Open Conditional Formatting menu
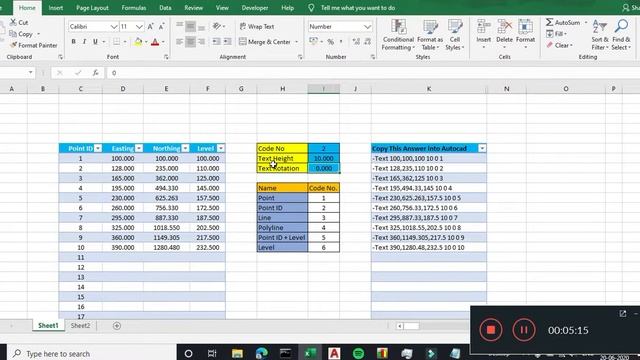Image resolution: width=640 pixels, height=360 pixels. (398, 35)
